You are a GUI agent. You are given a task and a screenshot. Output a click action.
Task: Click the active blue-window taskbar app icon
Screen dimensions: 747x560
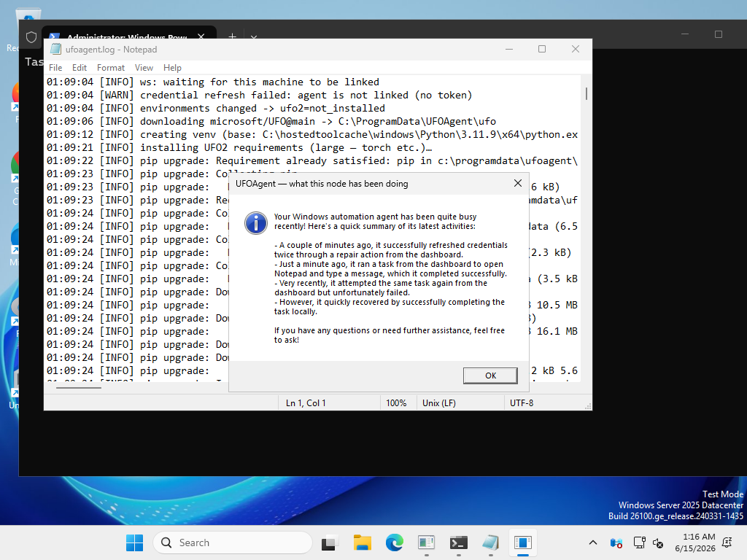coord(522,542)
